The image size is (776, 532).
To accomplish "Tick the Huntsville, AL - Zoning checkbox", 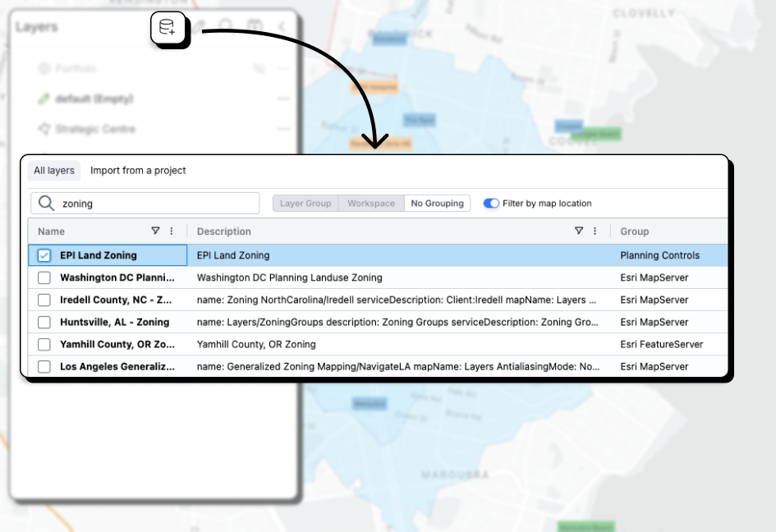I will coord(44,322).
